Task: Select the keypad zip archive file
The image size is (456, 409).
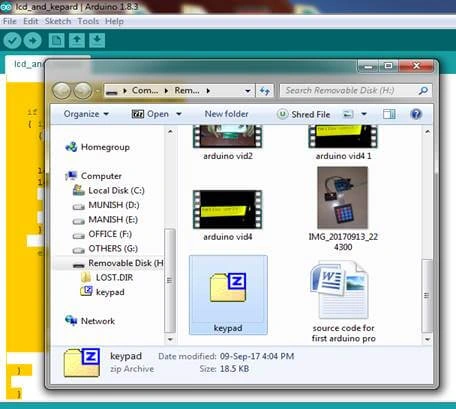Action: coord(228,295)
